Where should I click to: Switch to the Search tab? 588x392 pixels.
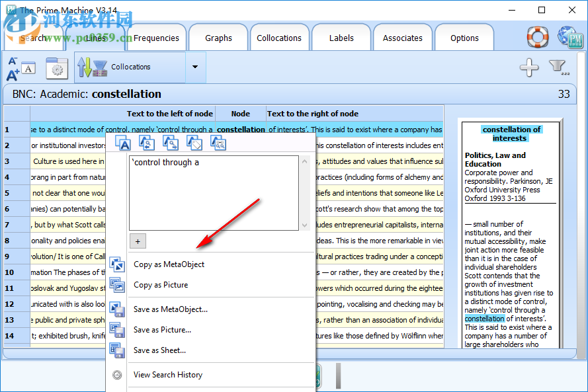point(33,38)
